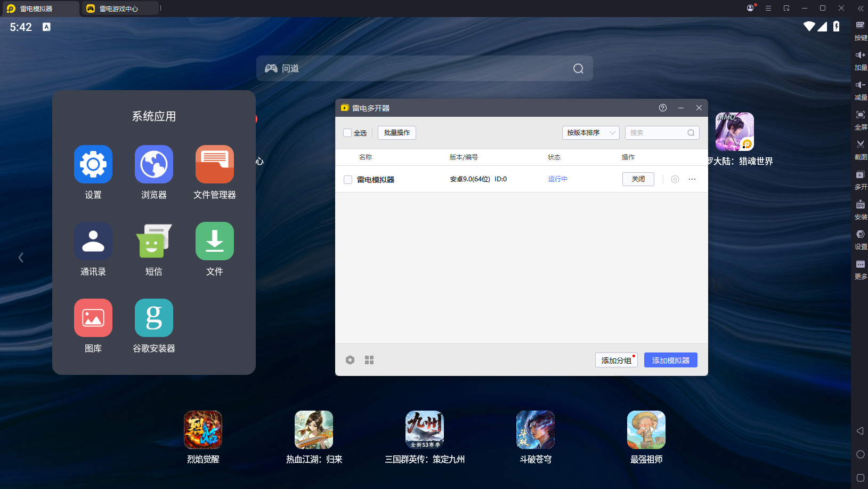Screen dimensions: 868x489
Task: Launch the 谷歌安装器 app
Action: pyautogui.click(x=154, y=318)
